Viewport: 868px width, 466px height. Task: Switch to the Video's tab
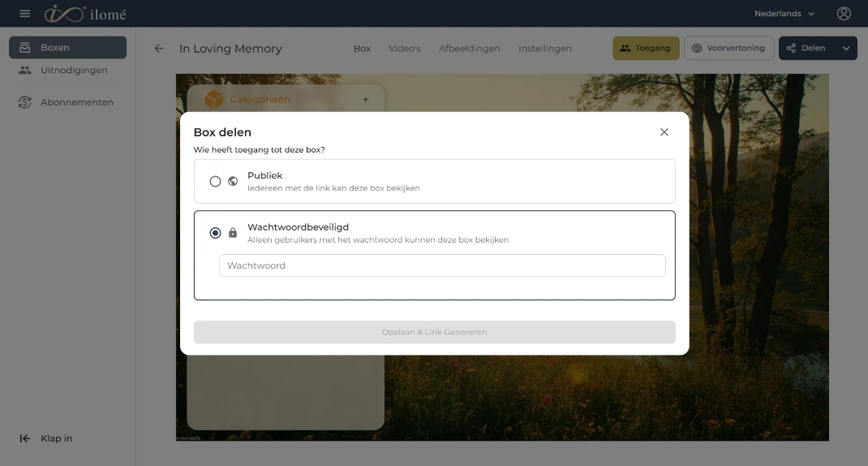[x=405, y=48]
